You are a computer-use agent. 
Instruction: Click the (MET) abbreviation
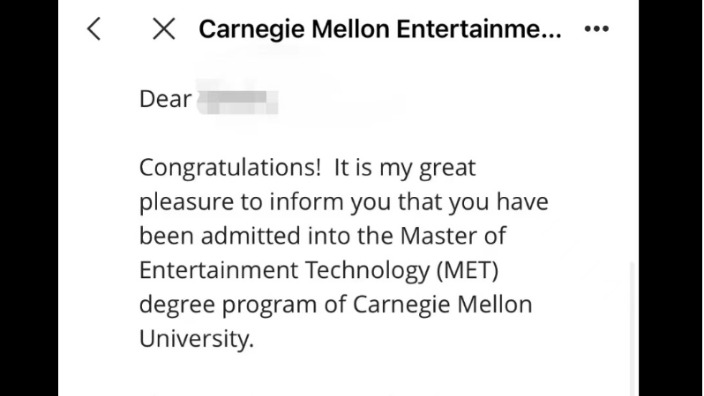click(x=467, y=271)
